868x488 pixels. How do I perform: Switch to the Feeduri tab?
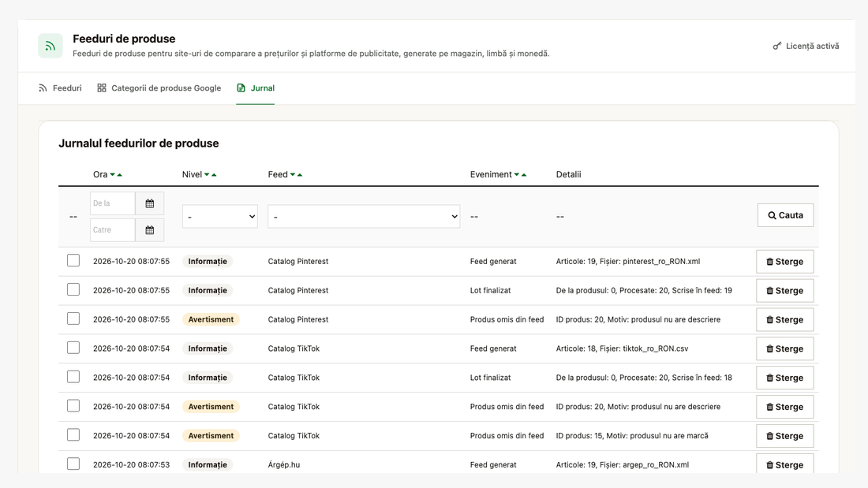tap(60, 88)
